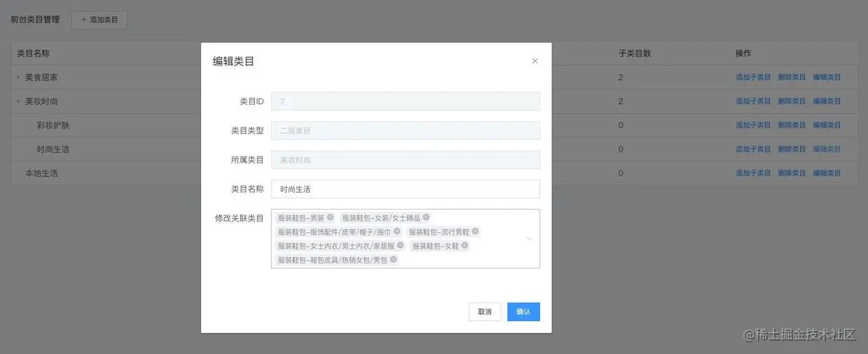Click into the 类目名称 input field

(x=405, y=189)
